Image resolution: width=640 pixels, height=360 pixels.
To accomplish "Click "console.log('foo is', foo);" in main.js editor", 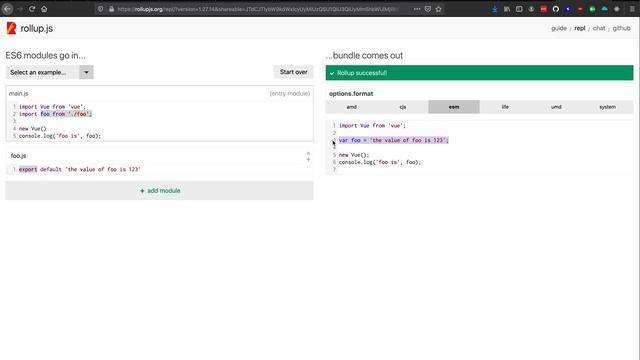I will point(60,136).
